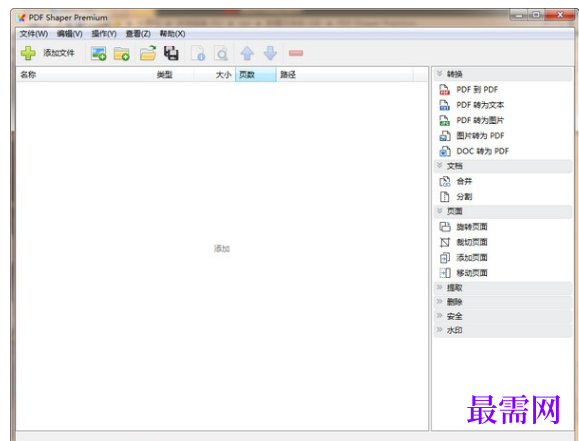Click the 添加文件 toolbar label
The height and width of the screenshot is (441, 579).
coord(59,53)
